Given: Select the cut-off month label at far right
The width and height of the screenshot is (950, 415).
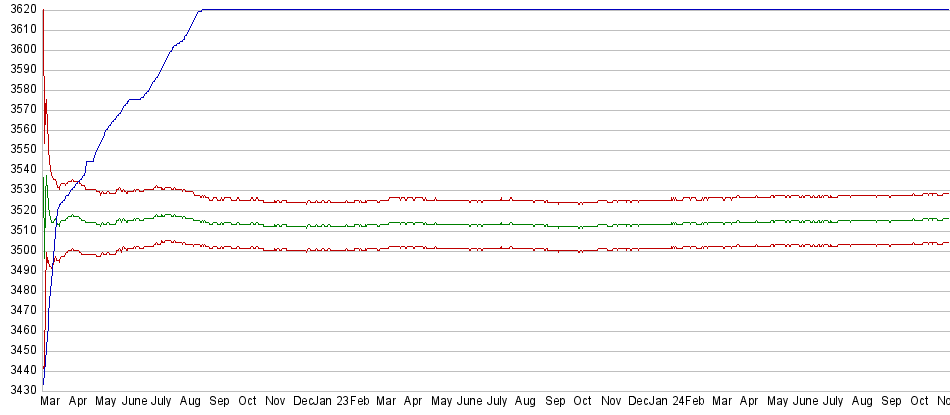Looking at the screenshot, I should [x=942, y=402].
